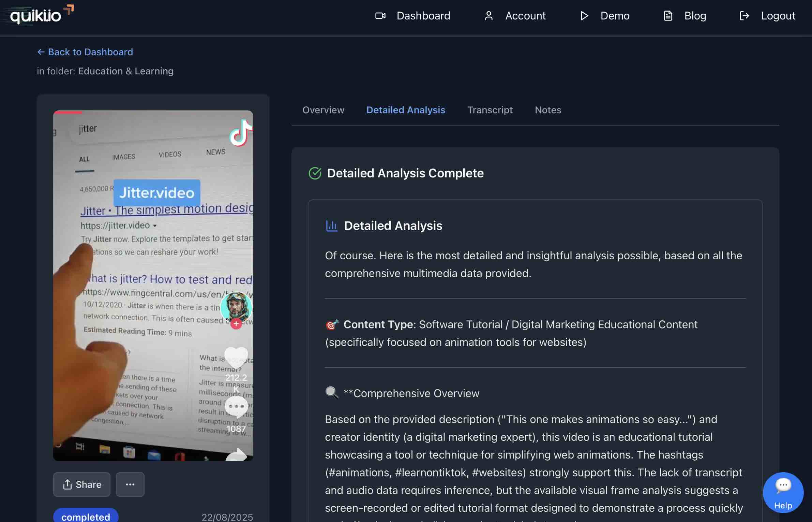Open the three-dots more options menu

(130, 484)
